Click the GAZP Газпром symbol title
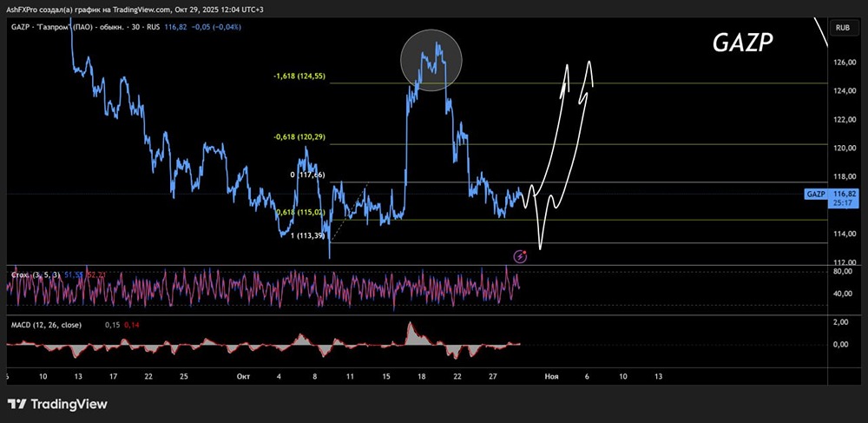Viewport: 868px width, 423px height. point(86,27)
